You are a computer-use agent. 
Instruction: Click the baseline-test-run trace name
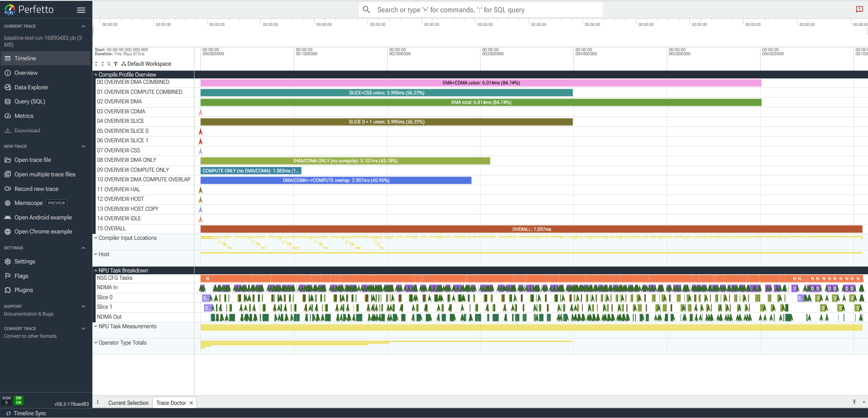43,41
